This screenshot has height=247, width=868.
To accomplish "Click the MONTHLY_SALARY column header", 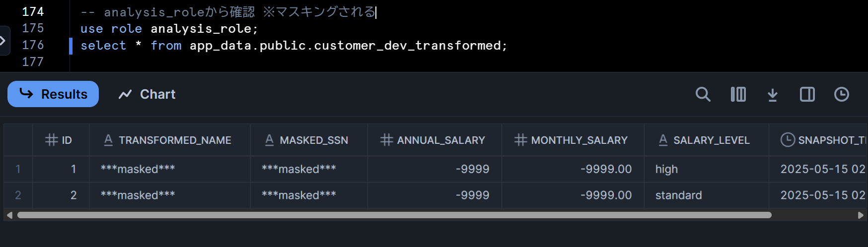I will point(573,140).
